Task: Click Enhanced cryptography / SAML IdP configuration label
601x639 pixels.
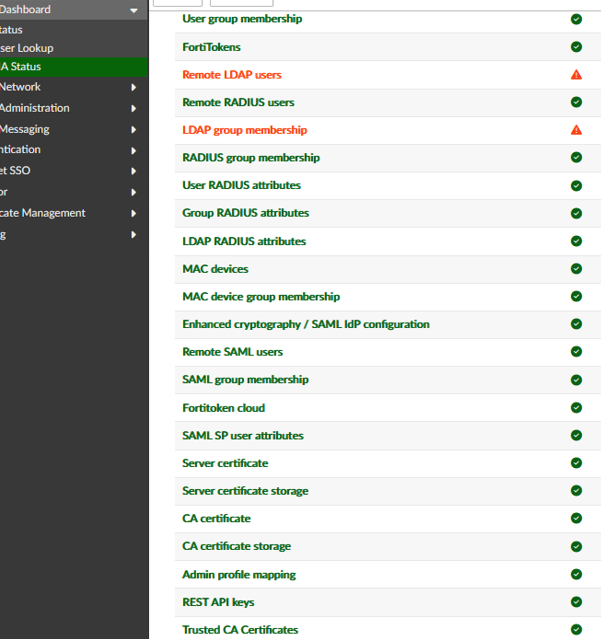Action: pos(306,325)
